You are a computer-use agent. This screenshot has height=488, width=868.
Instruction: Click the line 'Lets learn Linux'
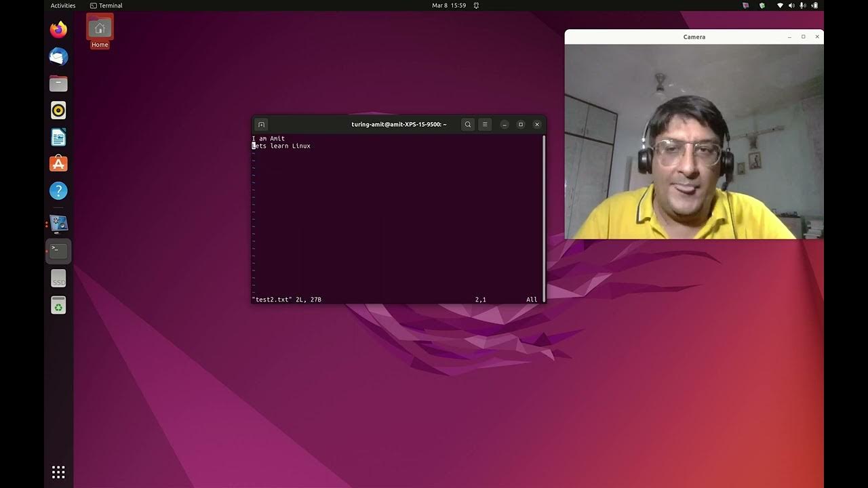281,146
